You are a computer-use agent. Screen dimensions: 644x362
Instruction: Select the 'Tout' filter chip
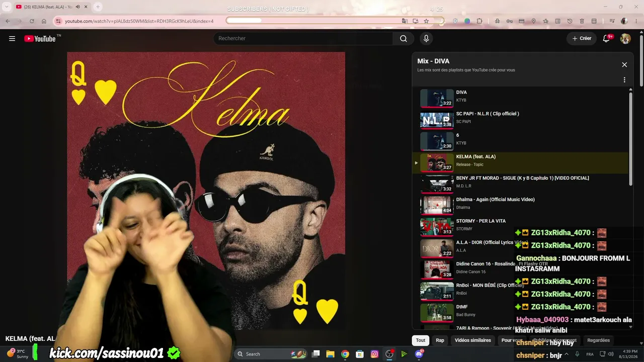(421, 340)
